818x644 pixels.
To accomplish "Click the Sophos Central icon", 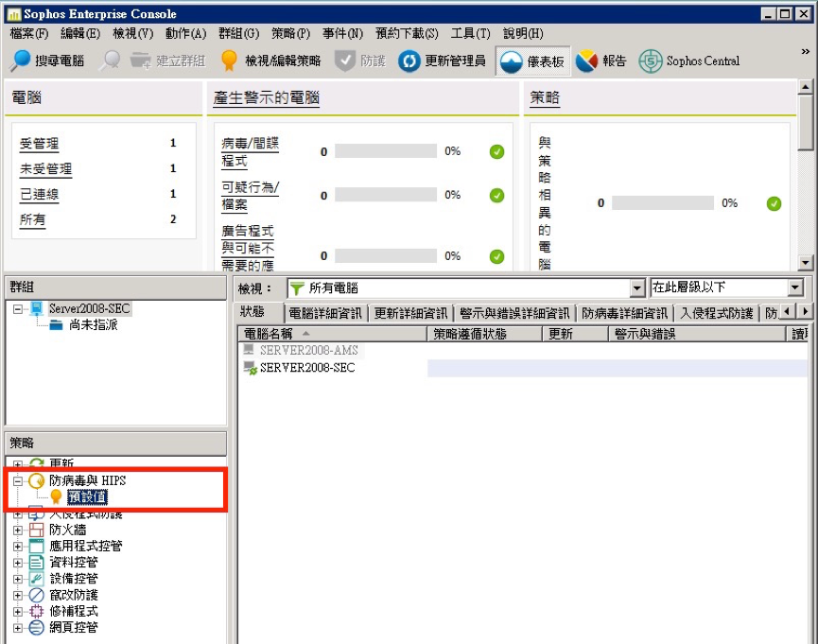I will pos(651,61).
